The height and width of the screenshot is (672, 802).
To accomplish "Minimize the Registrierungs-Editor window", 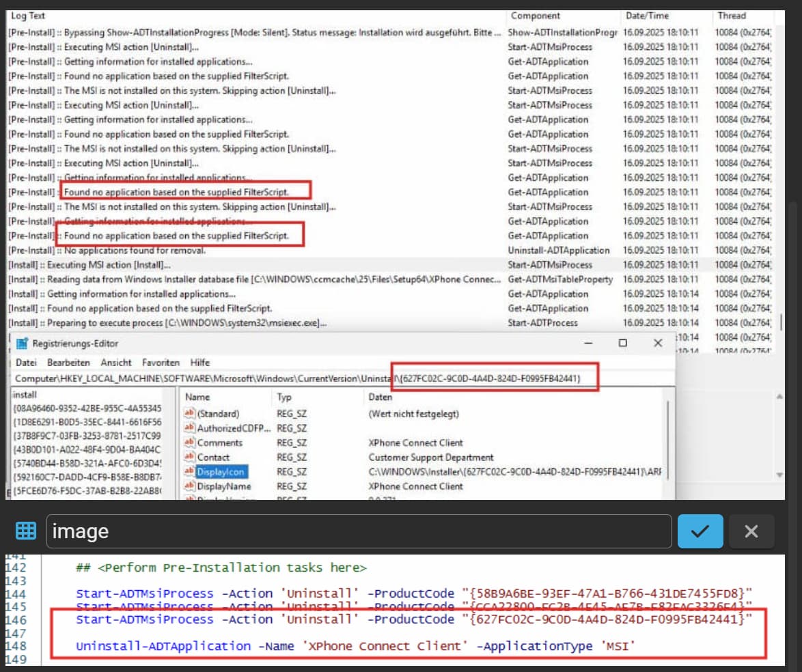I will (588, 343).
